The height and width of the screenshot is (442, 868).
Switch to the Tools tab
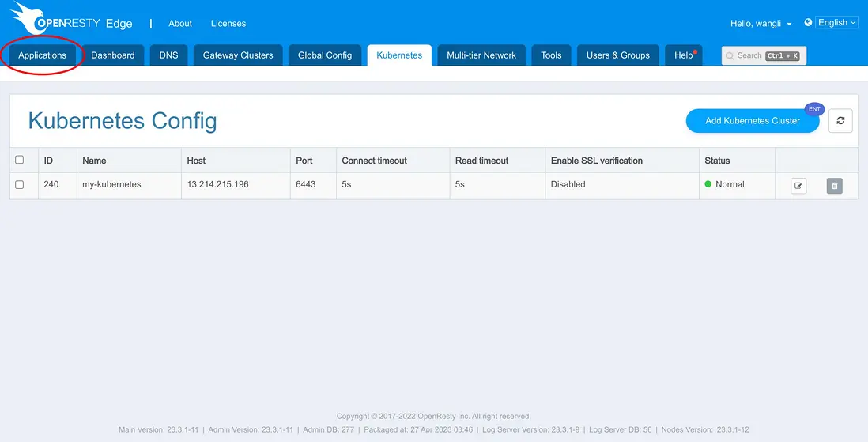coord(551,55)
